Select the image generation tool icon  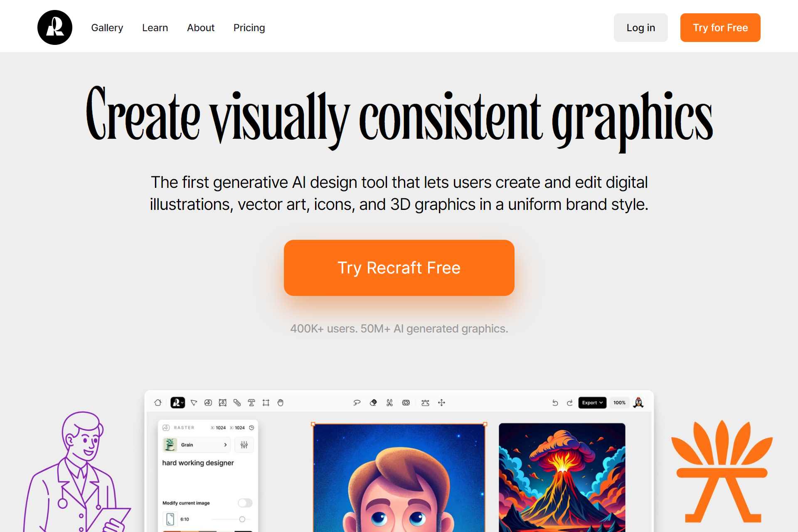[x=208, y=402]
